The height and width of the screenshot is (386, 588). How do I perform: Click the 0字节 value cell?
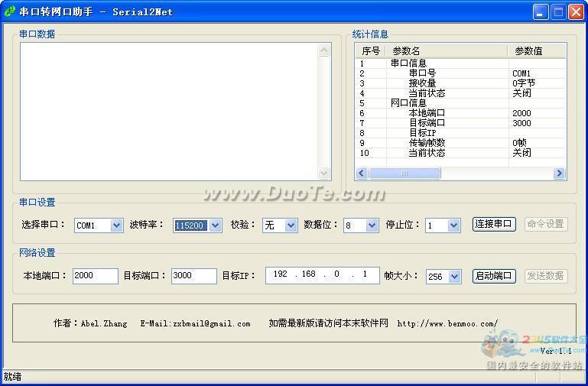pos(524,83)
